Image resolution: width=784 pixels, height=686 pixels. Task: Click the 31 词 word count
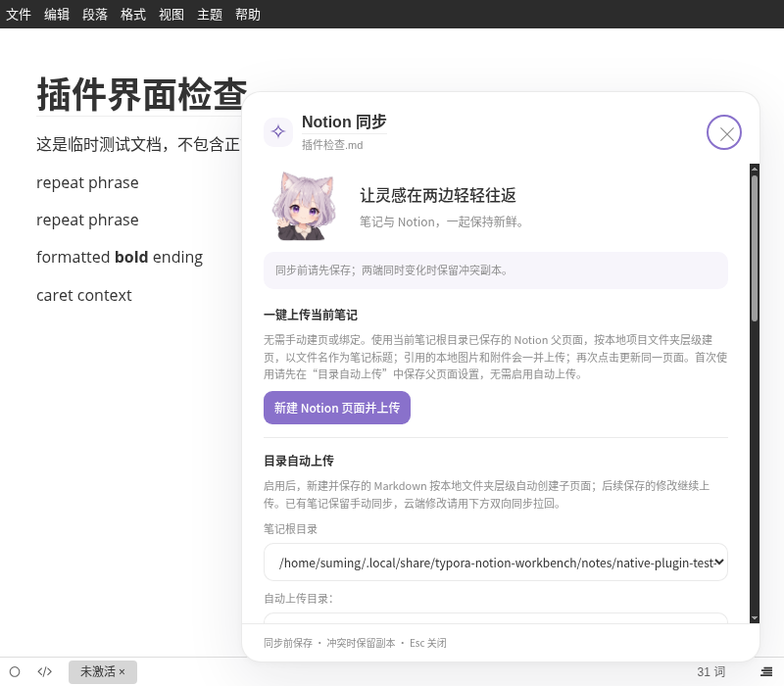(711, 671)
